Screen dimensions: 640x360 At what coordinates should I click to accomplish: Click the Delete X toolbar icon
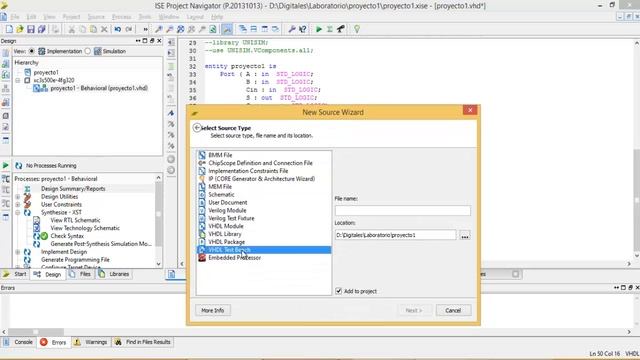pyautogui.click(x=104, y=29)
